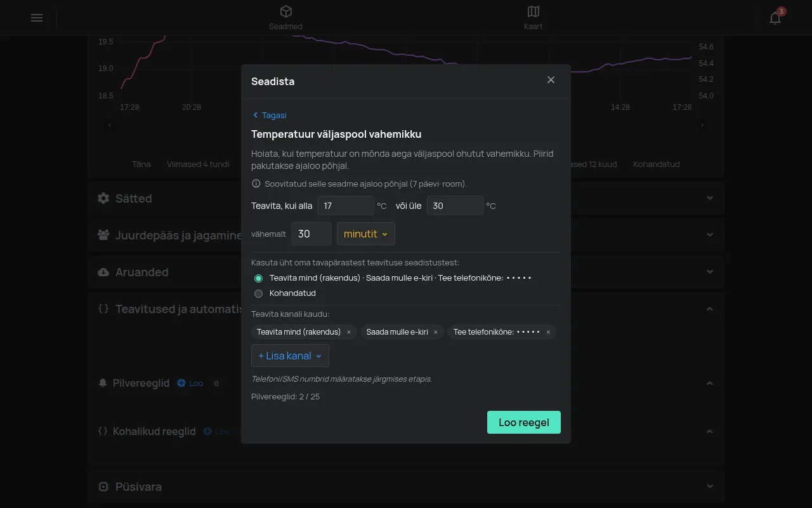Go back via the Tagasi link
Image resolution: width=812 pixels, height=508 pixels.
[270, 115]
